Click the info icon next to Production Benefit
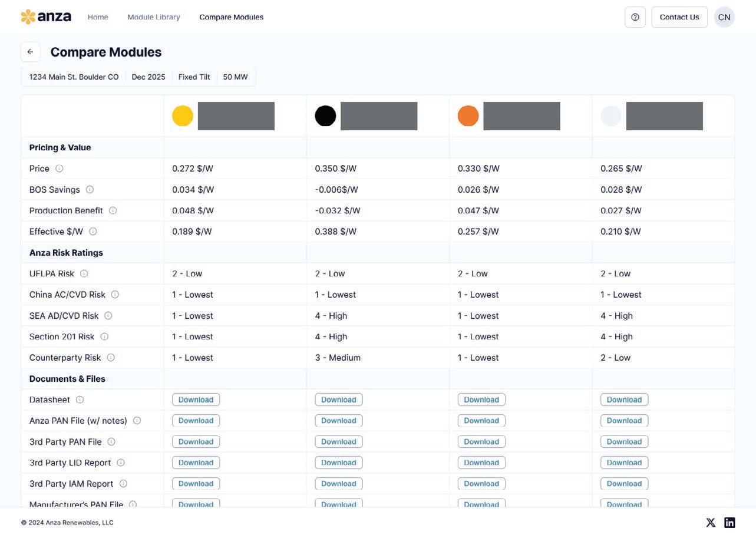The image size is (756, 538). point(113,210)
